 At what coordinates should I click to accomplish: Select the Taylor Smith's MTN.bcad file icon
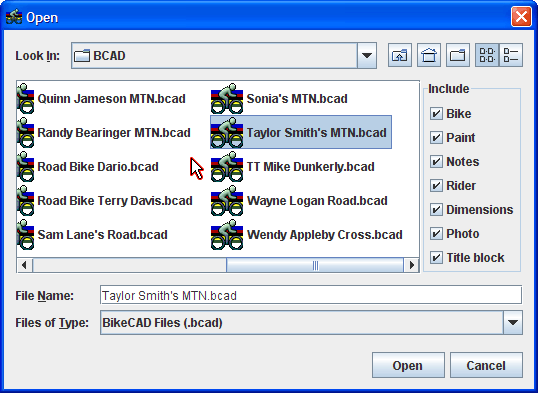(227, 132)
